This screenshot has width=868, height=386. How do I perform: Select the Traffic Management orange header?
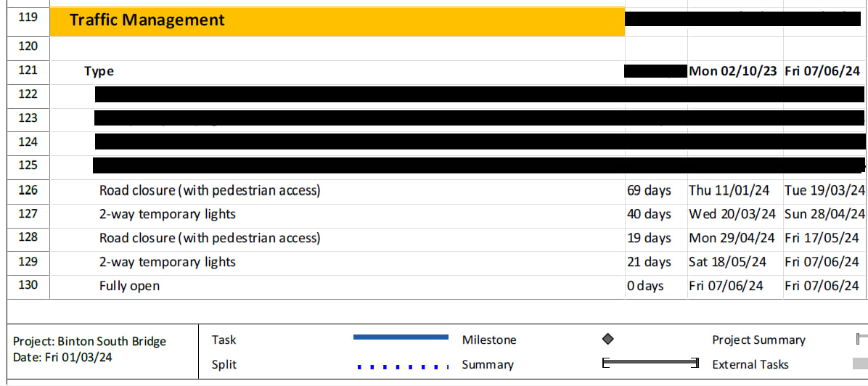tap(337, 21)
